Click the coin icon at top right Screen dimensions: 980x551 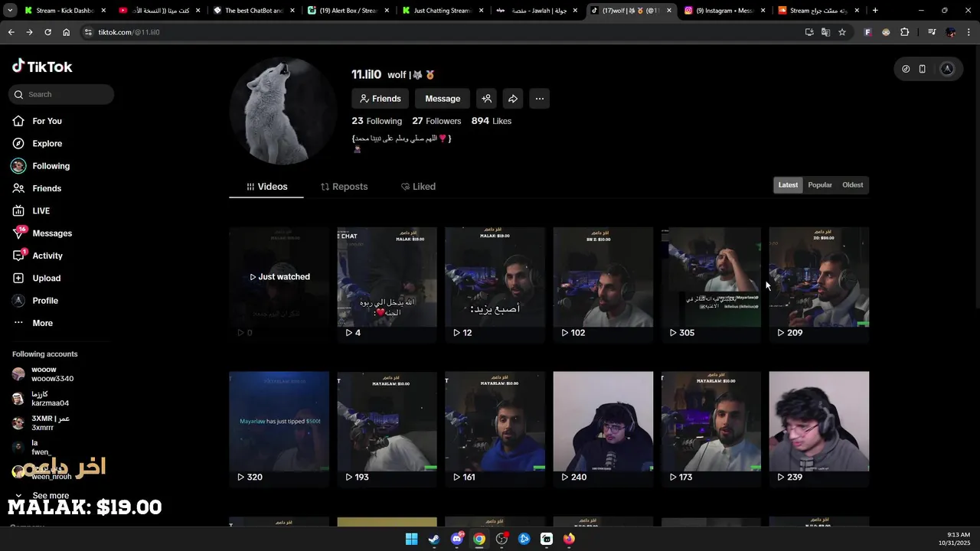click(906, 69)
